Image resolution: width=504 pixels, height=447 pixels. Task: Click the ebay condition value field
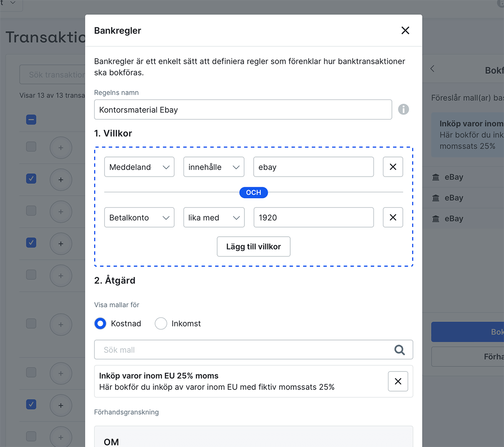(x=313, y=167)
